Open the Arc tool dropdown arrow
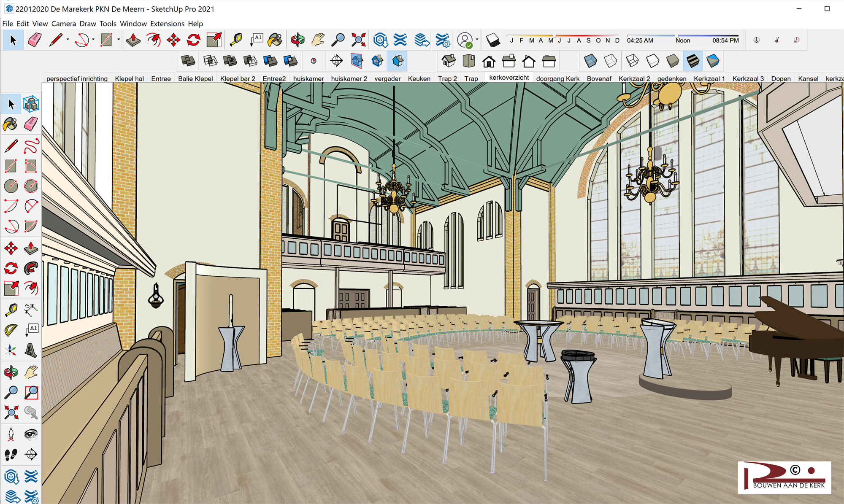844x504 pixels. (93, 40)
